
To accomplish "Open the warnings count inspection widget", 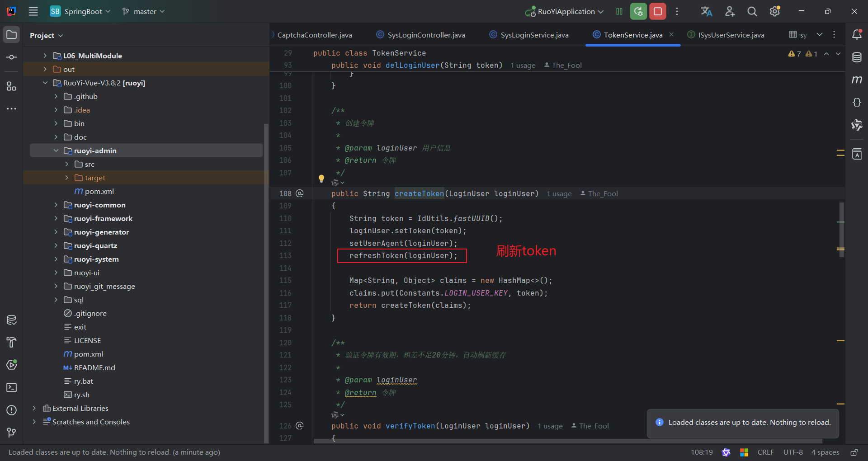I will click(x=802, y=54).
